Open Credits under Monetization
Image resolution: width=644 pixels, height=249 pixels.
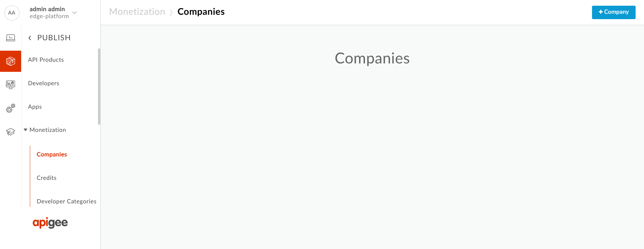click(x=47, y=178)
